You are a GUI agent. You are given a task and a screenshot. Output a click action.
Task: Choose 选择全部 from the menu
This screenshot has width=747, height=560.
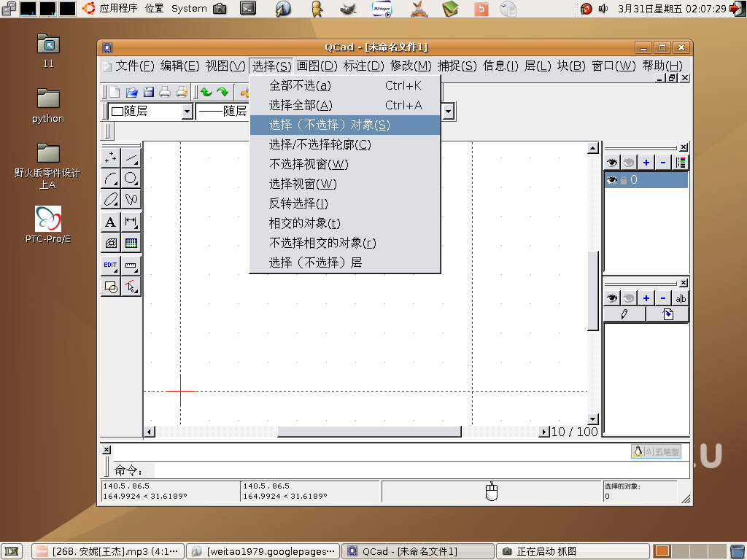click(345, 105)
